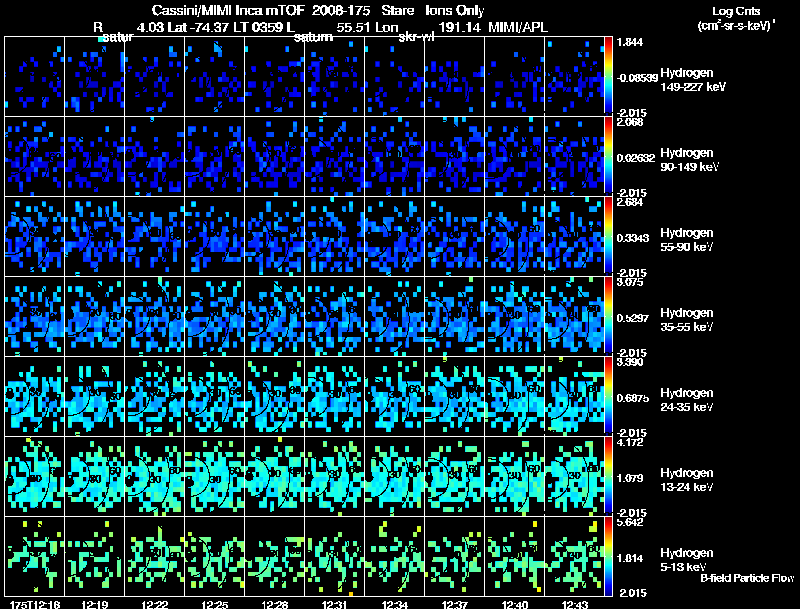Open the 13-24 keV panel at 12:16
This screenshot has height=609, width=800.
pos(35,477)
